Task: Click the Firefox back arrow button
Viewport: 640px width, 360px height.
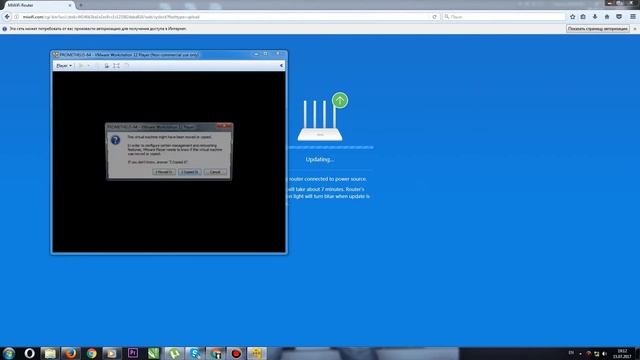Action: 7,17
